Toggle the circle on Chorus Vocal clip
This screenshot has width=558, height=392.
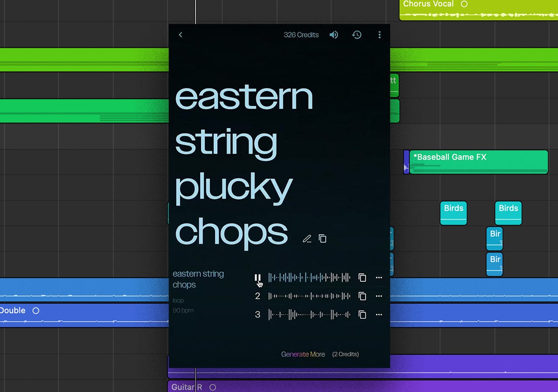[464, 4]
